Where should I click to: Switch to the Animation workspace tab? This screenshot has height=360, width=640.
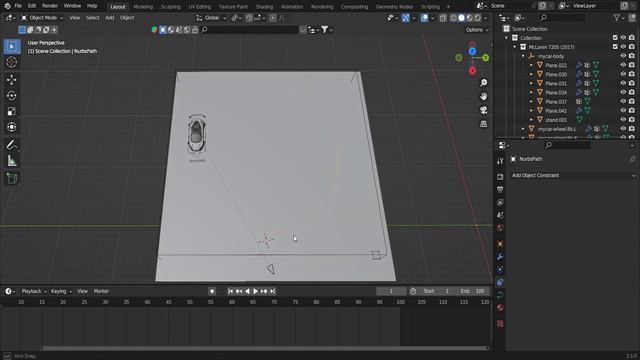pyautogui.click(x=292, y=7)
